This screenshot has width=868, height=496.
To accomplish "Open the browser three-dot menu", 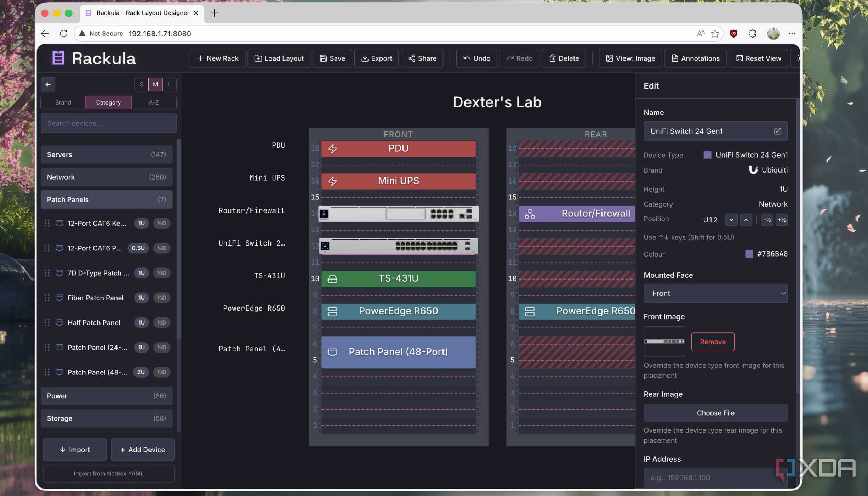I will tap(792, 33).
